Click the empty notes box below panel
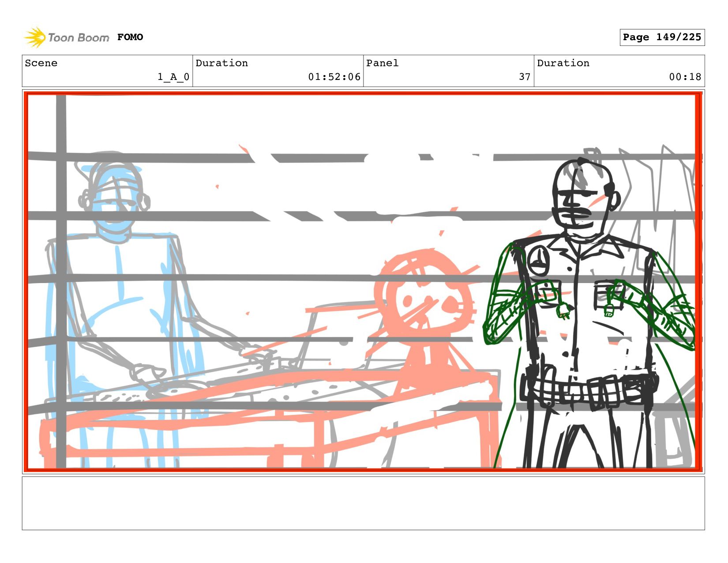728x563 pixels. pyautogui.click(x=363, y=503)
